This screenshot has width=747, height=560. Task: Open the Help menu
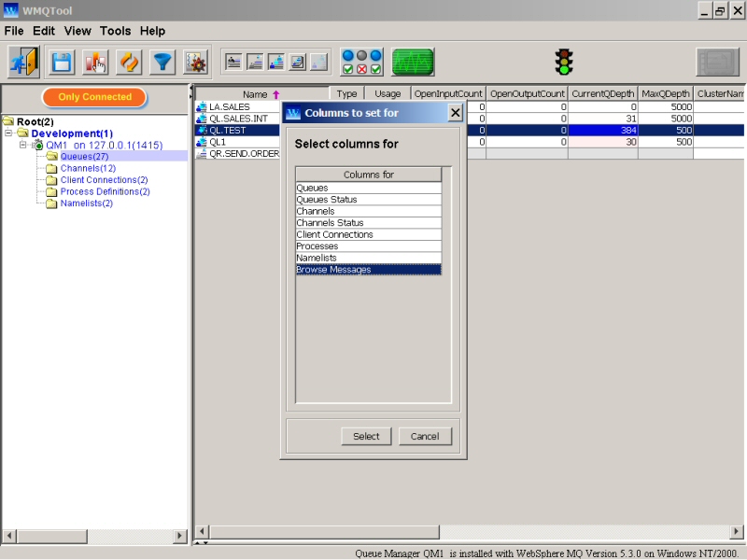(152, 31)
